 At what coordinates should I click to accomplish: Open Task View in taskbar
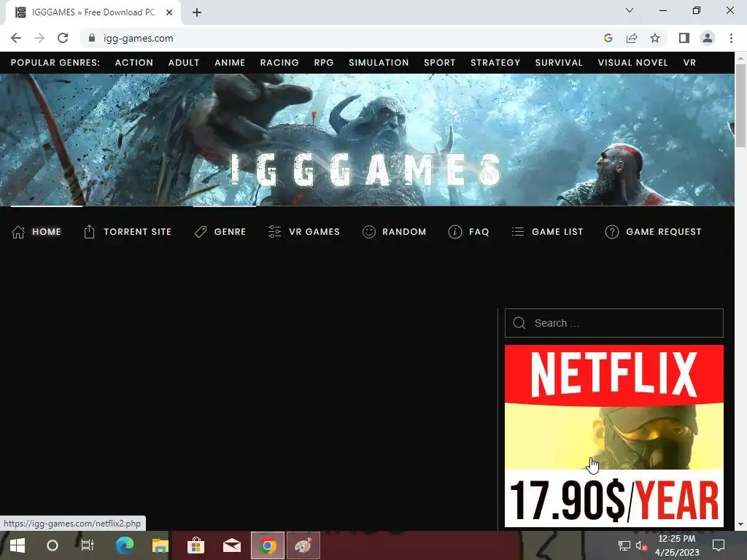pos(88,545)
